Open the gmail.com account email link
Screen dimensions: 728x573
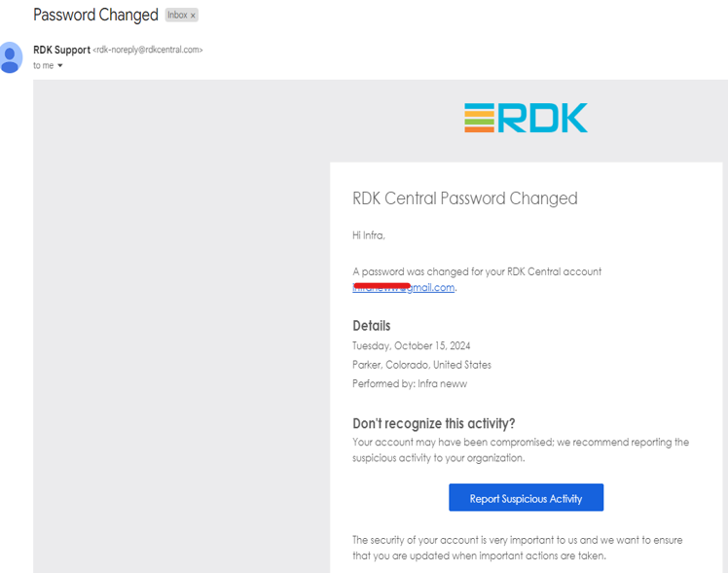[404, 288]
